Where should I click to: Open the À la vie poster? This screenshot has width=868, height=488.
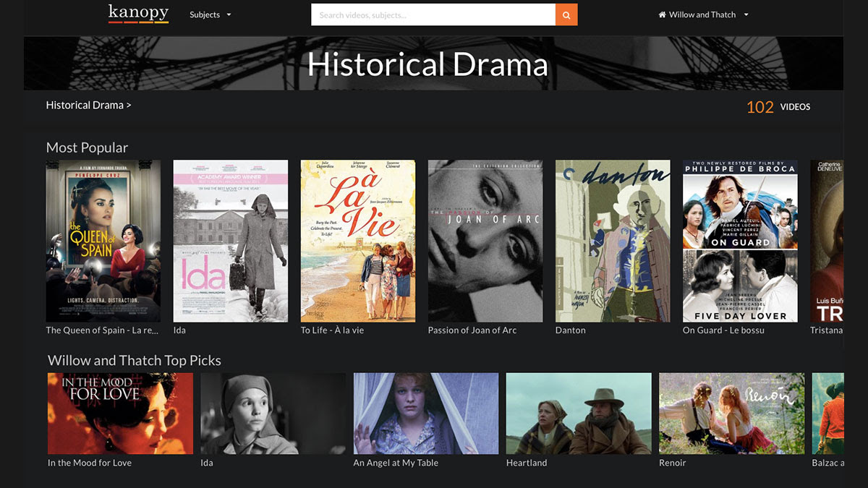click(x=358, y=241)
